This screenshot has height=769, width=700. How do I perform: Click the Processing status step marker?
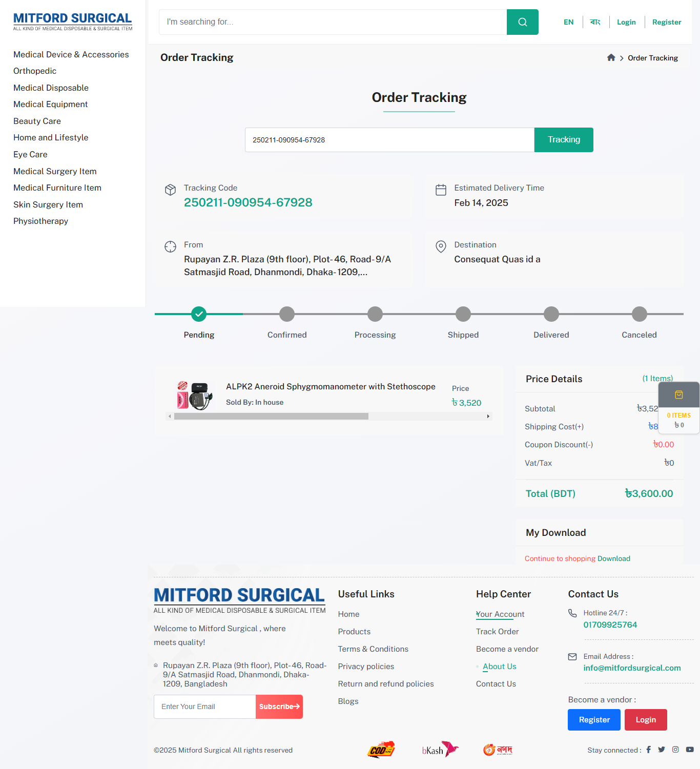(x=375, y=314)
